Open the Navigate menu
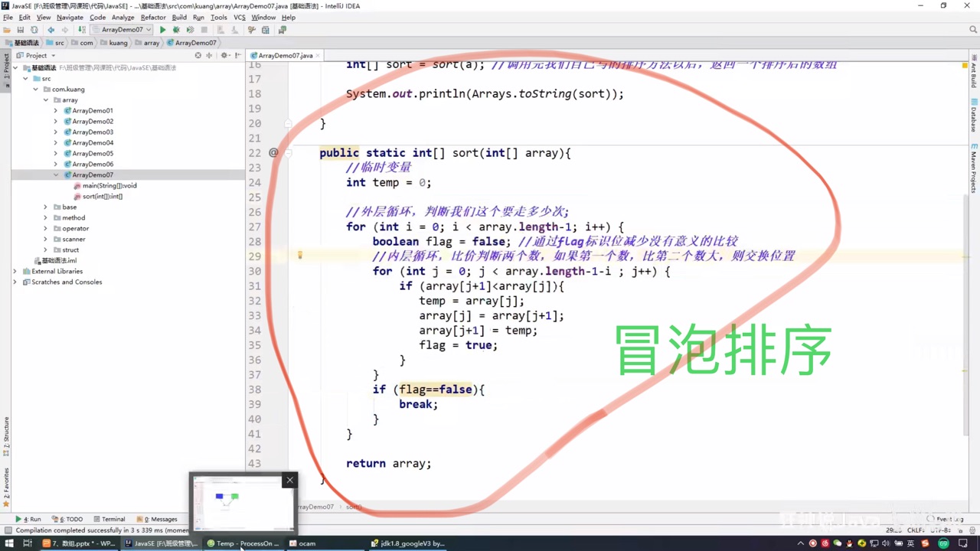The image size is (980, 551). point(70,17)
